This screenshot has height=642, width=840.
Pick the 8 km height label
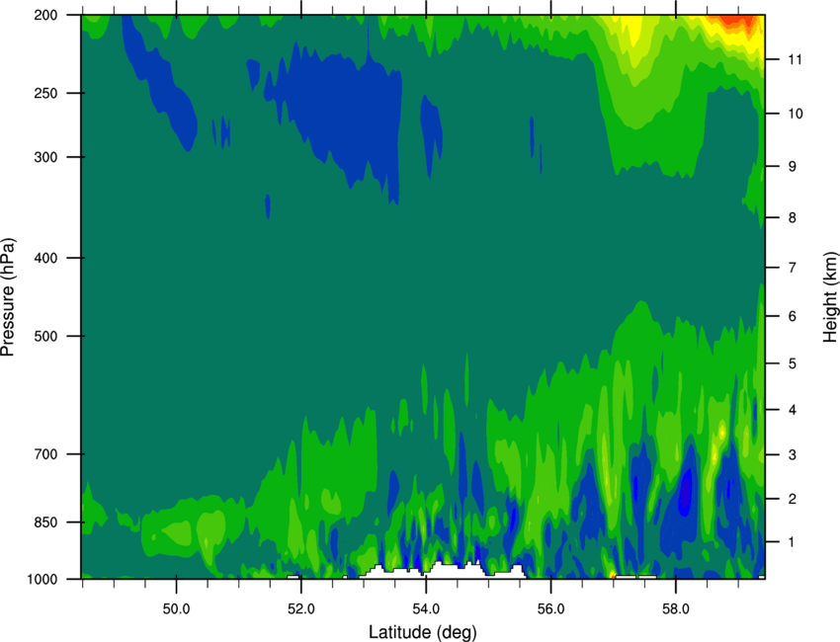(793, 217)
